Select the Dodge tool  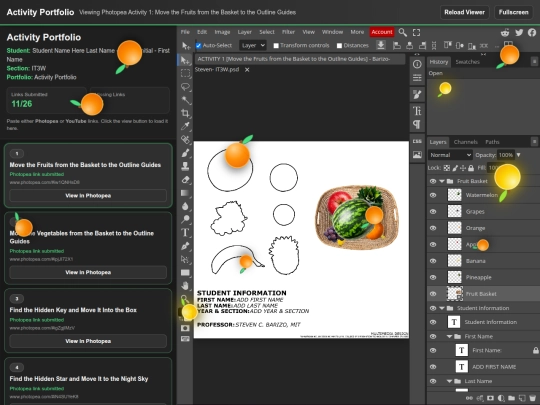pos(185,219)
